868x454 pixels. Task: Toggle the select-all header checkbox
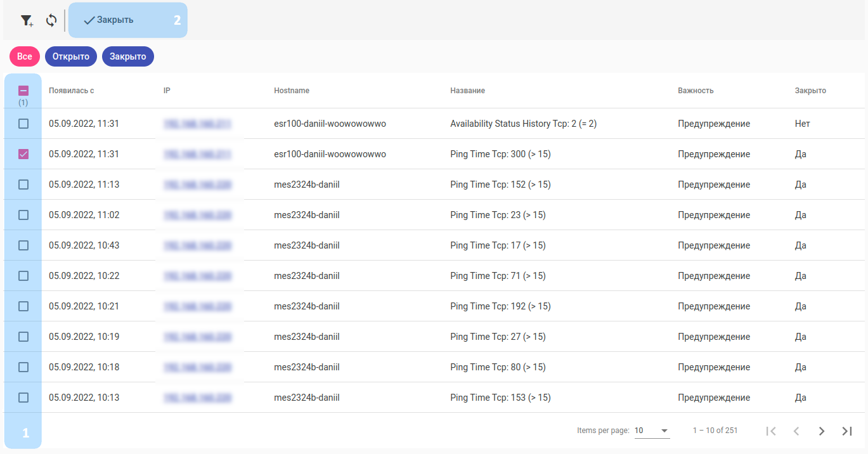[x=23, y=91]
